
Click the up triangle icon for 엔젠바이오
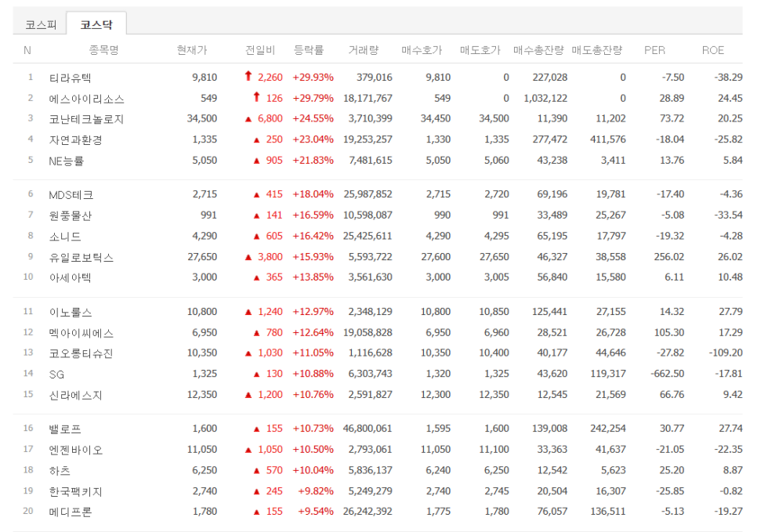coord(248,450)
